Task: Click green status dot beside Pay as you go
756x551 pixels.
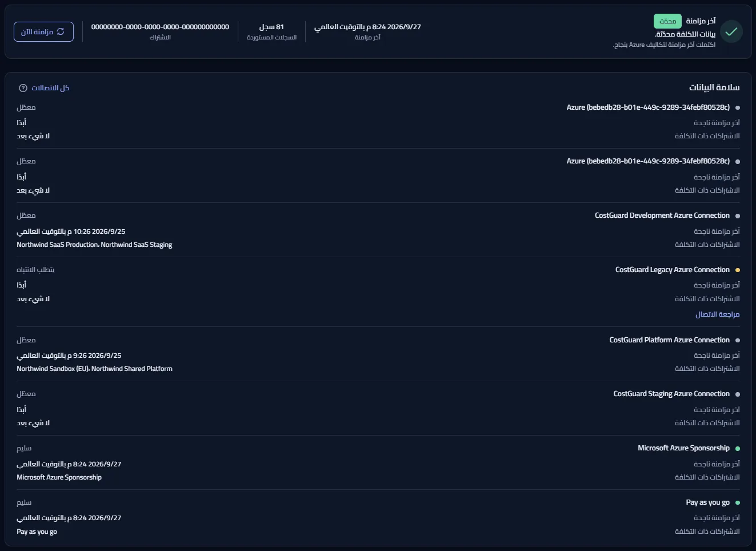Action: click(738, 503)
